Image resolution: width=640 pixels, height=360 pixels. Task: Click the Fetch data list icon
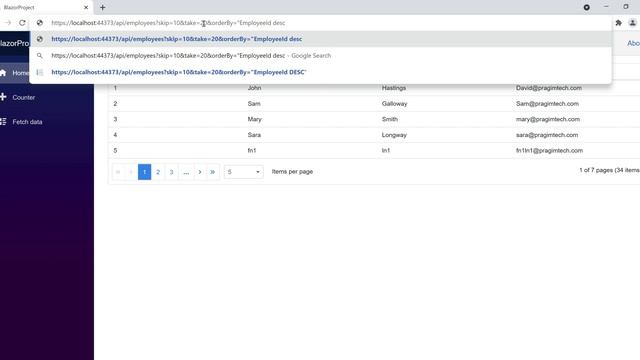coord(3,121)
